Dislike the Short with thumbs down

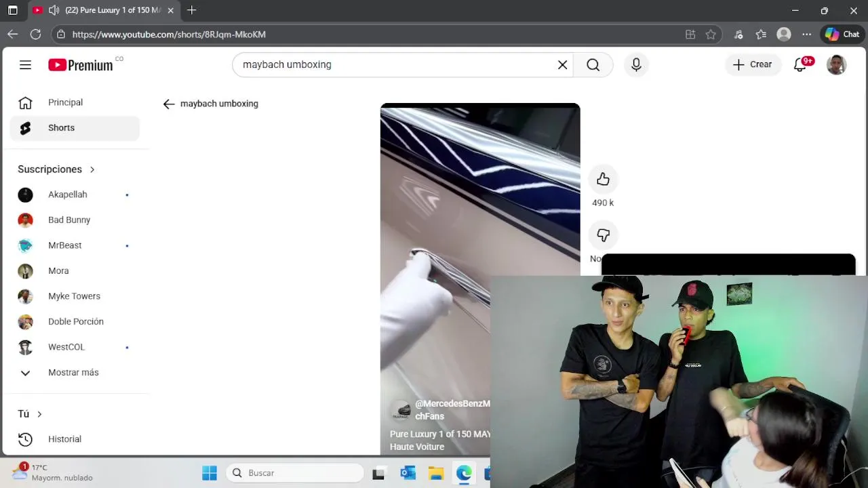pyautogui.click(x=603, y=235)
